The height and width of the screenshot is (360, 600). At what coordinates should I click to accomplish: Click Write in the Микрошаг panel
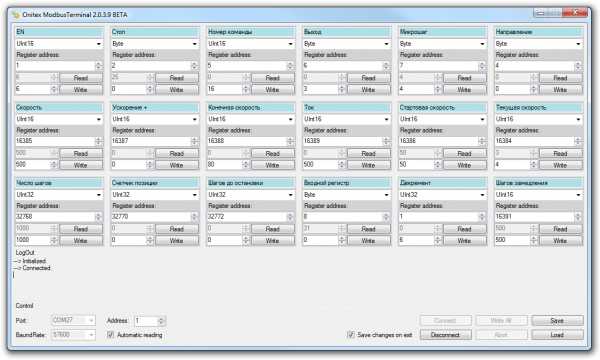465,90
